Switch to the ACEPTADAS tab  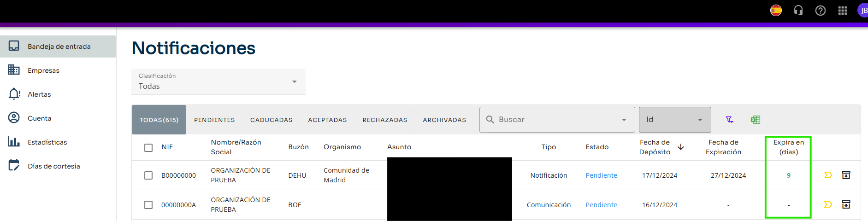tap(327, 120)
